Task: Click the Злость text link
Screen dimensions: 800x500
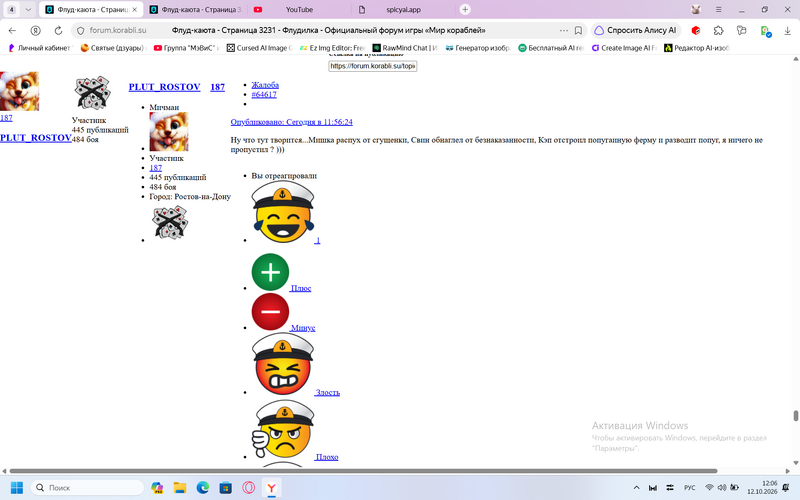Action: pos(327,392)
